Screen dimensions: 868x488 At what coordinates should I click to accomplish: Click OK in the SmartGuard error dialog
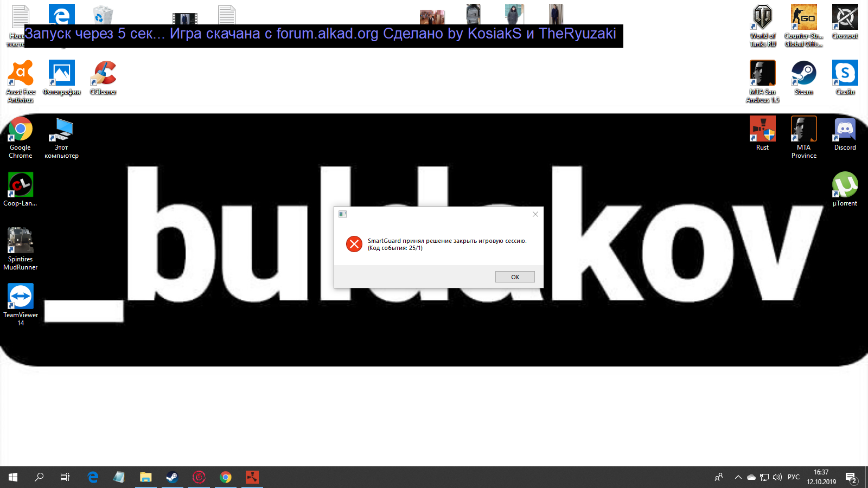[x=515, y=277]
